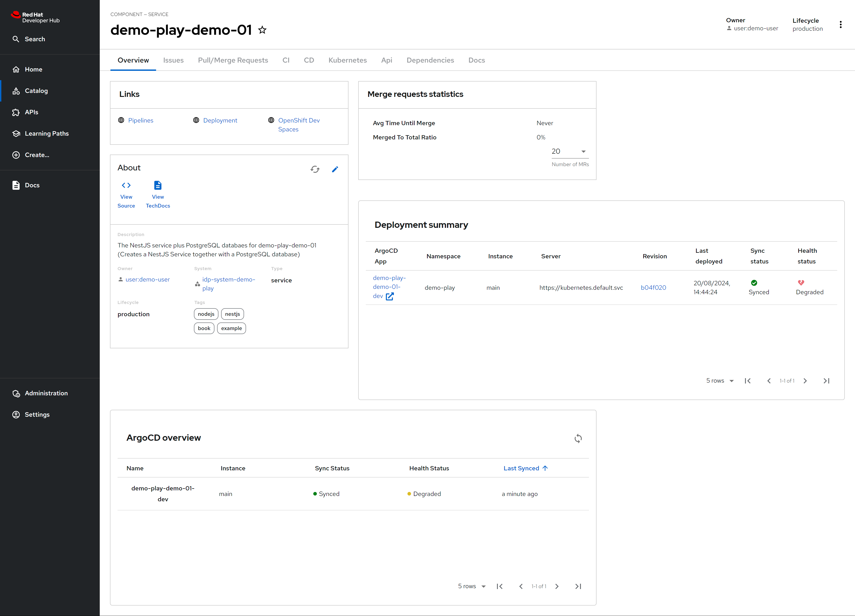
Task: Open external link icon for demo-play-demo-01-dev
Action: 390,297
